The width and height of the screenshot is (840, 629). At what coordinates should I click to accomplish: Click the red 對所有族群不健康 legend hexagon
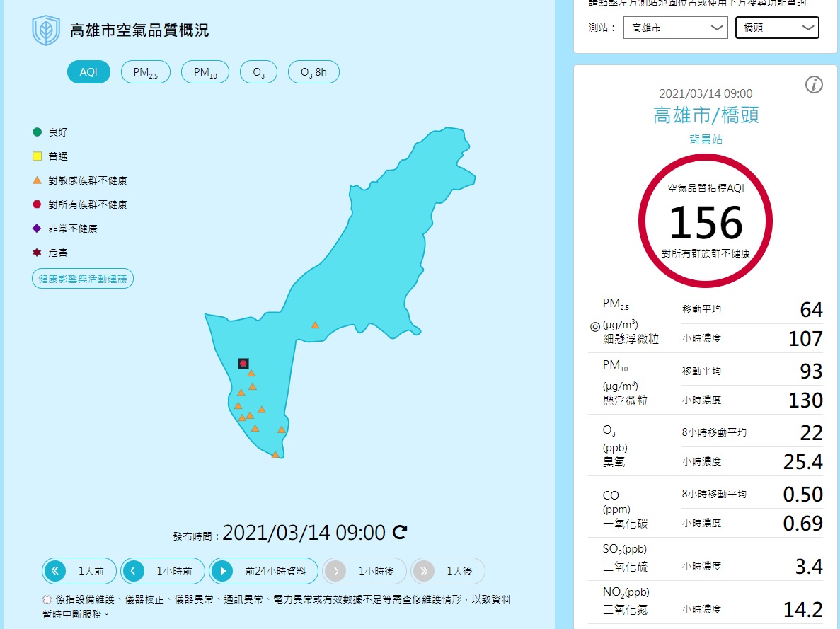[x=37, y=204]
